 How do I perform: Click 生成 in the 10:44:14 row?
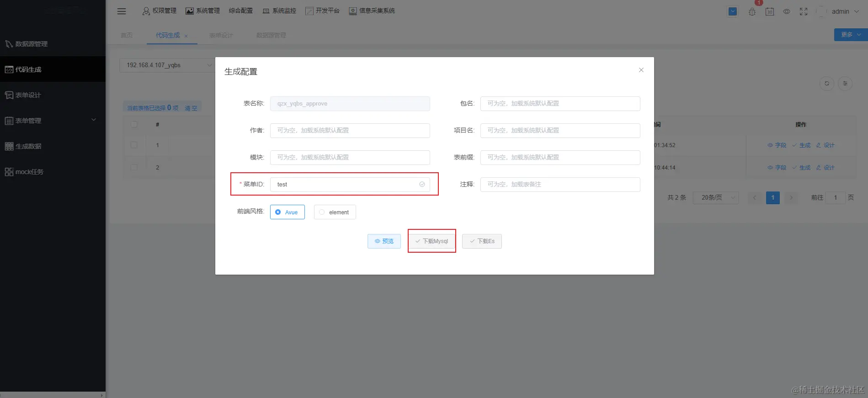click(801, 168)
